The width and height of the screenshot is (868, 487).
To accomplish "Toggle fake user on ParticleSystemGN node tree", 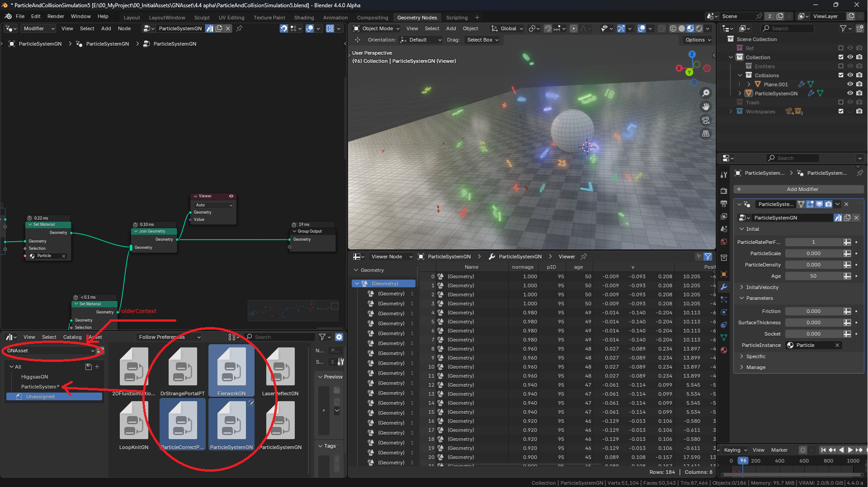I will pos(210,28).
